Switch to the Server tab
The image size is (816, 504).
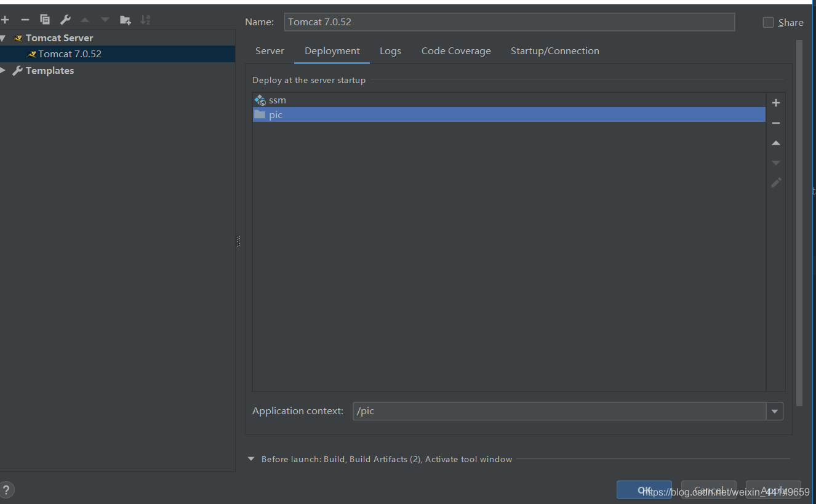270,51
